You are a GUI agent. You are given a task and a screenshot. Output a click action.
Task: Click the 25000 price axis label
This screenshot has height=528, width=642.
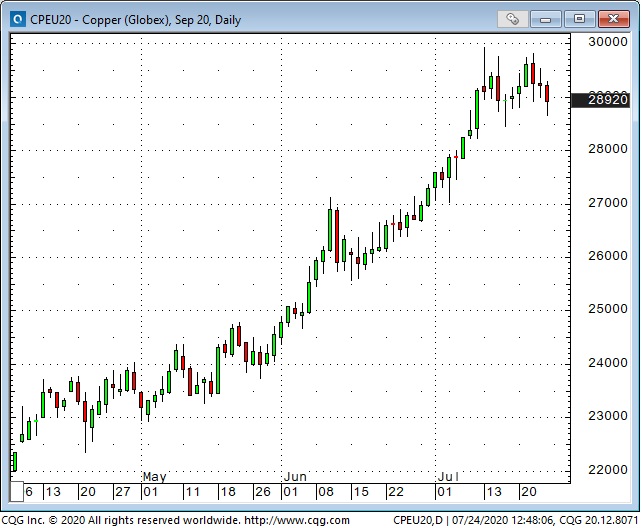click(608, 309)
